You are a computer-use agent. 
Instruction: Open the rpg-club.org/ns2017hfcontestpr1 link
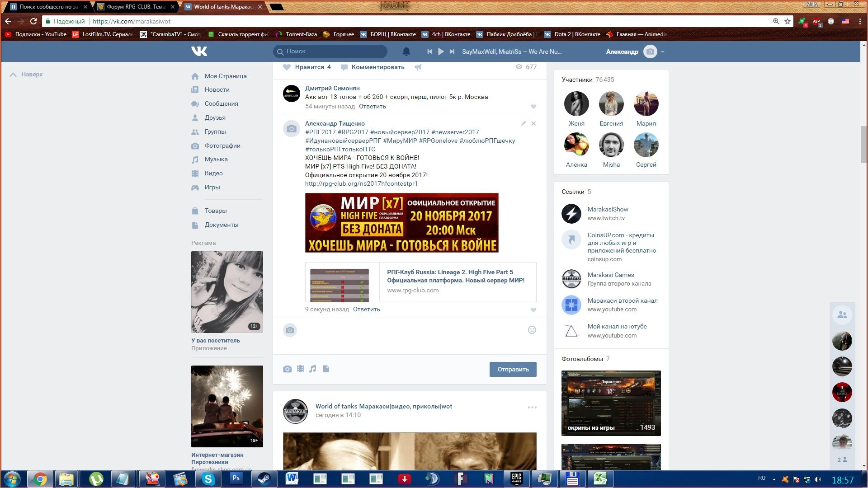click(x=361, y=183)
